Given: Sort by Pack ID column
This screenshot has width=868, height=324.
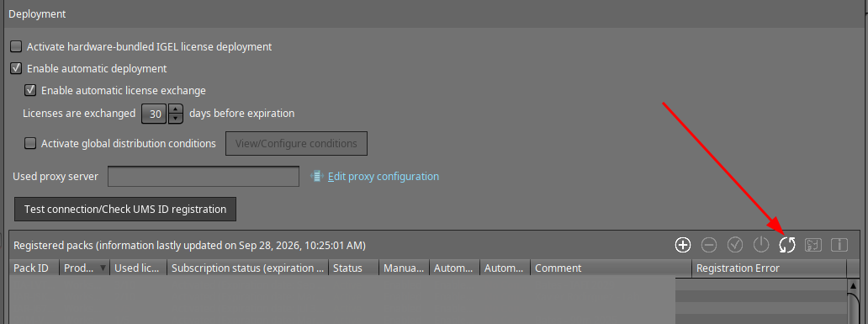Looking at the screenshot, I should click(x=34, y=268).
